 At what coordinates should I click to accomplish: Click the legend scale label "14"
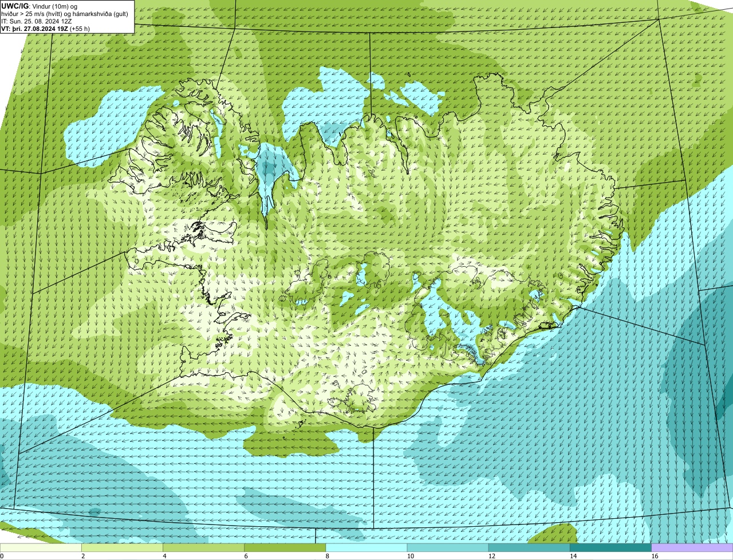tap(573, 556)
